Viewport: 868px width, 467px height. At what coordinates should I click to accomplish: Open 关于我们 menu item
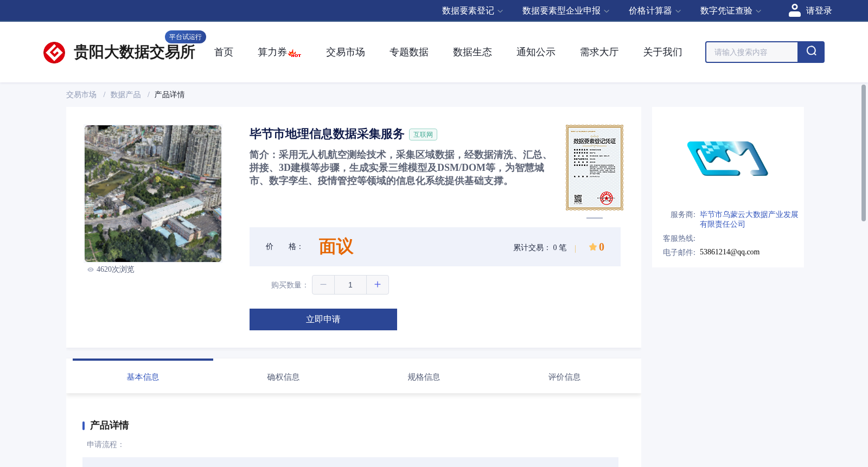(x=663, y=52)
